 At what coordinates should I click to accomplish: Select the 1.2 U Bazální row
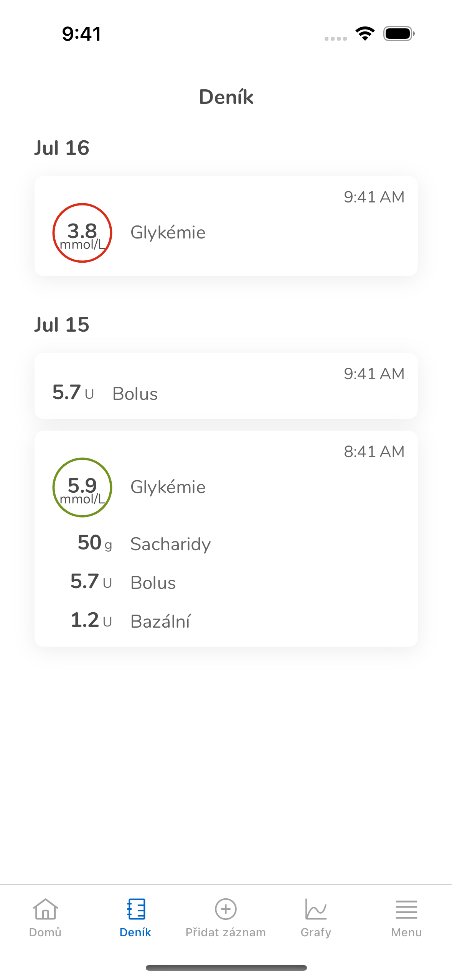(130, 621)
